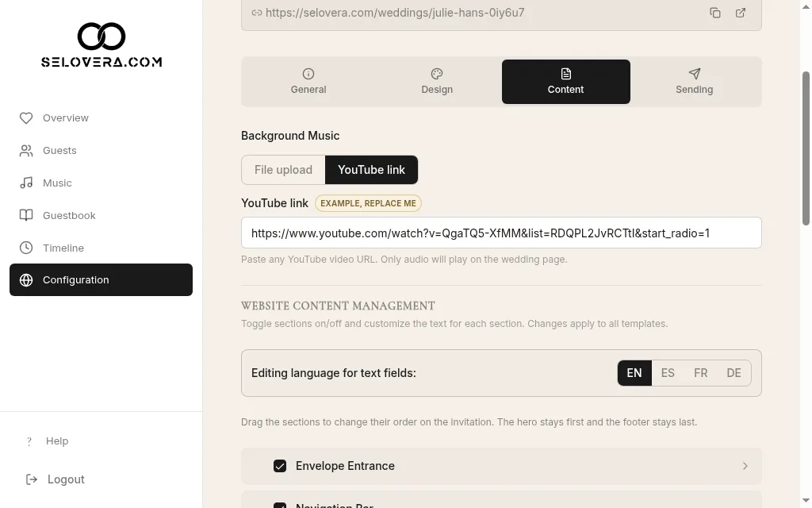Image resolution: width=812 pixels, height=508 pixels.
Task: Click the document icon on Content tab
Action: click(565, 74)
